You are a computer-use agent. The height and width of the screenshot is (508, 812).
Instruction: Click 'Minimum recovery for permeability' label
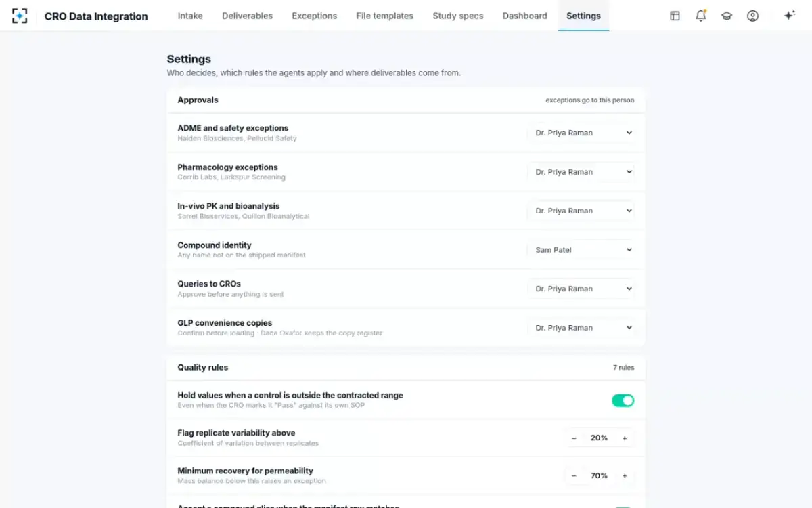(245, 471)
